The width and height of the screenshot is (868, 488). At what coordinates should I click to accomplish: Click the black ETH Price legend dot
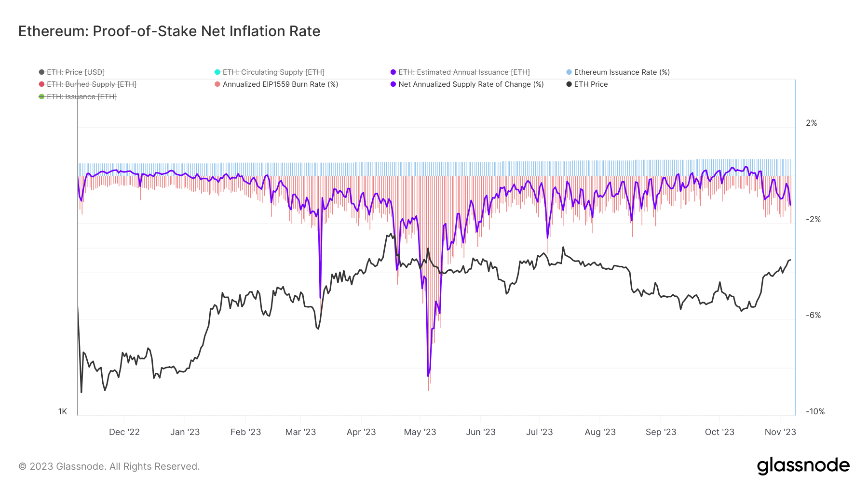569,84
